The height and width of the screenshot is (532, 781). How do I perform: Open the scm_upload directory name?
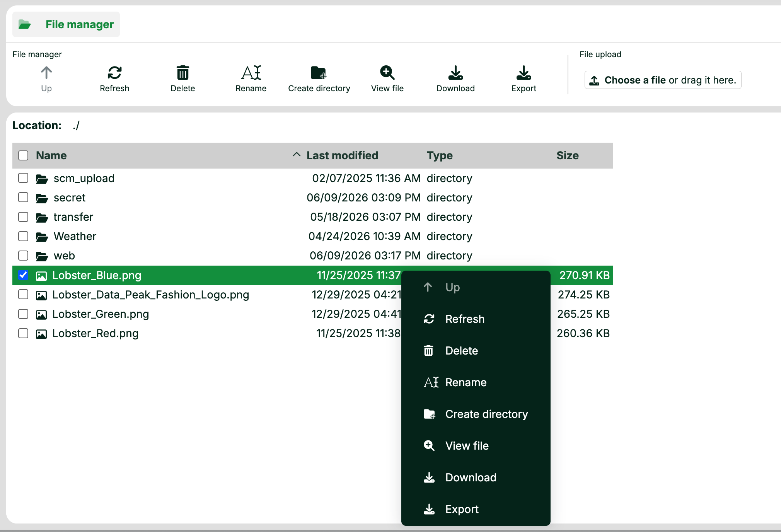(84, 178)
